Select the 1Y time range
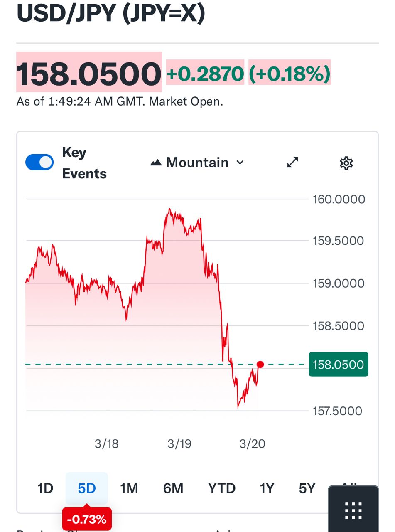This screenshot has height=532, width=395. (x=267, y=488)
